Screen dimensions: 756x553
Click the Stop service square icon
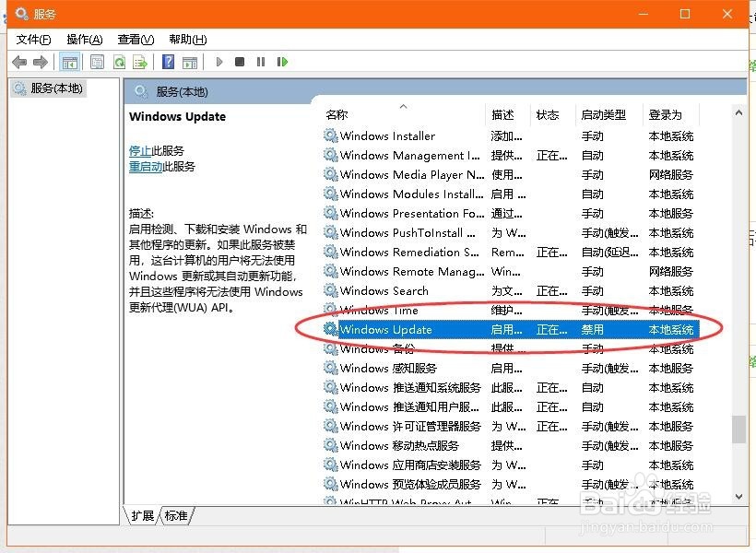(x=240, y=62)
